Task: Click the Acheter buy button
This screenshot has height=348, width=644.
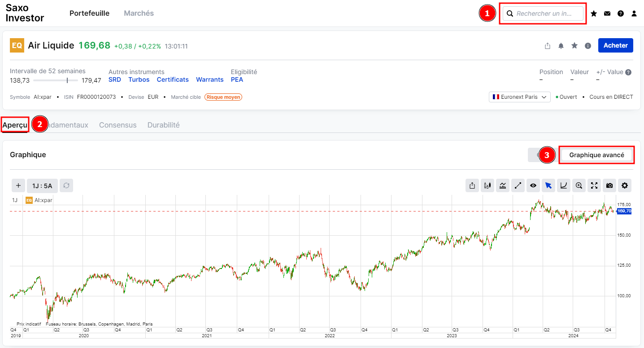Action: pos(616,45)
